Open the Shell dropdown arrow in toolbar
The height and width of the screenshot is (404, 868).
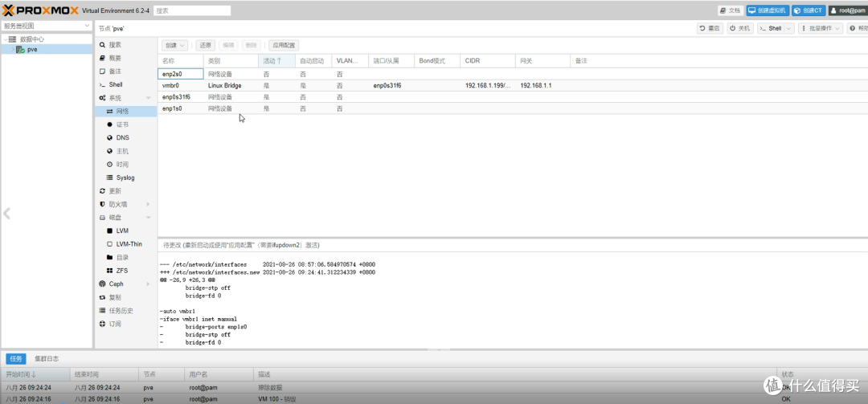[x=789, y=28]
